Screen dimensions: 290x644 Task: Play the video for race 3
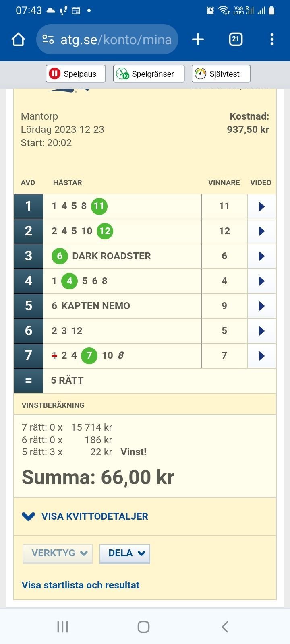[261, 256]
